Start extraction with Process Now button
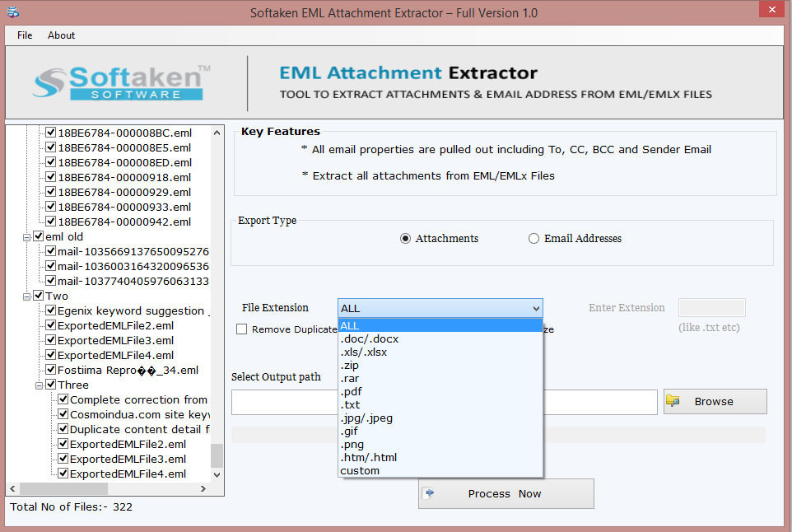The image size is (792, 532). (x=506, y=493)
